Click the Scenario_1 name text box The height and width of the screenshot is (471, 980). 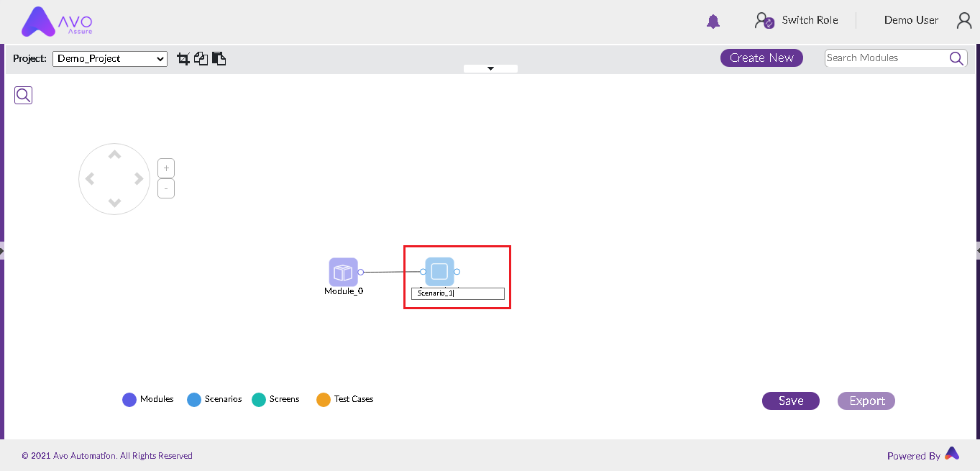click(458, 293)
